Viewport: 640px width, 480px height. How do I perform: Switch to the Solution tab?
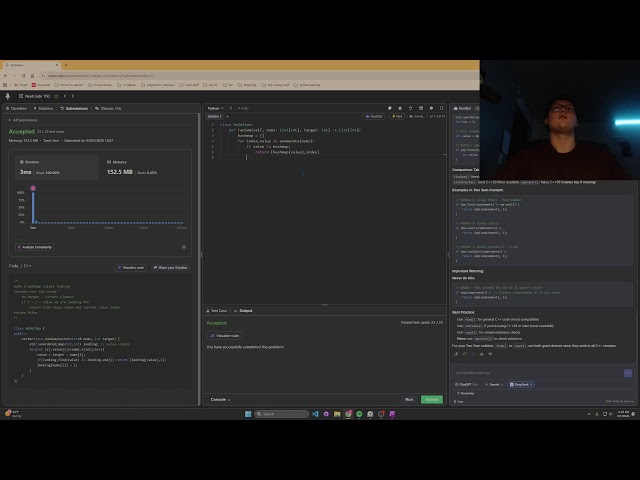(x=43, y=109)
